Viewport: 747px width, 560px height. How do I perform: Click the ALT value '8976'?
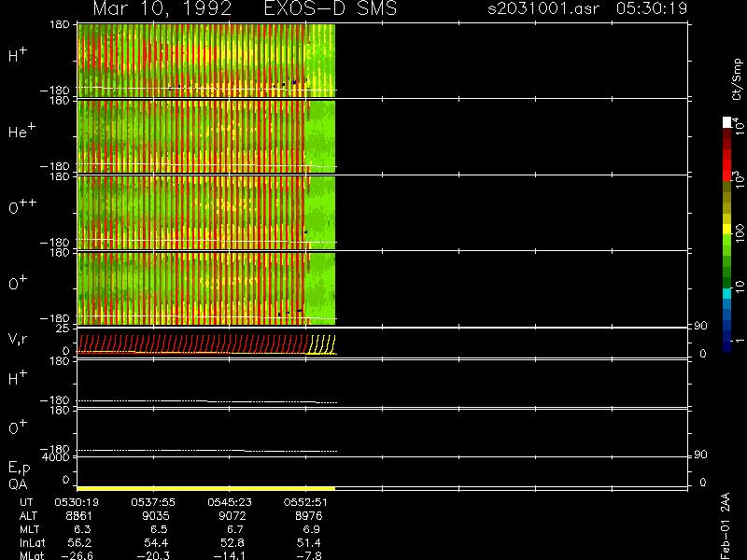(309, 516)
